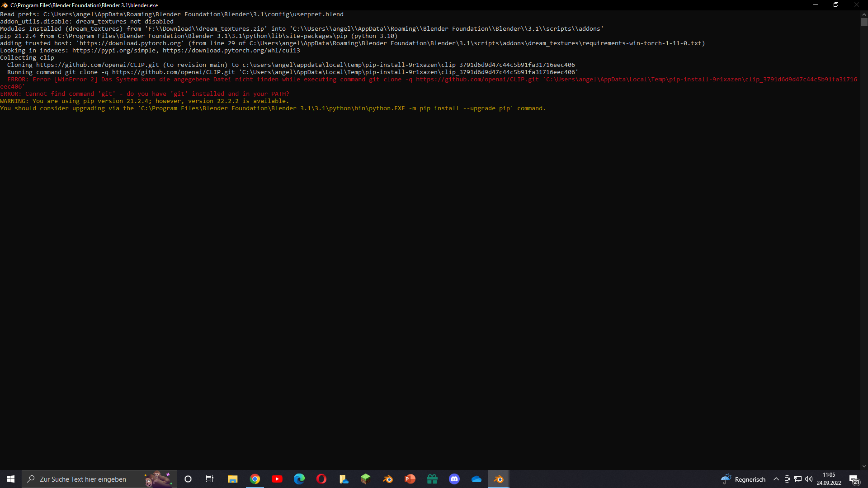Click the 'Collecting clip' console line

(x=27, y=58)
